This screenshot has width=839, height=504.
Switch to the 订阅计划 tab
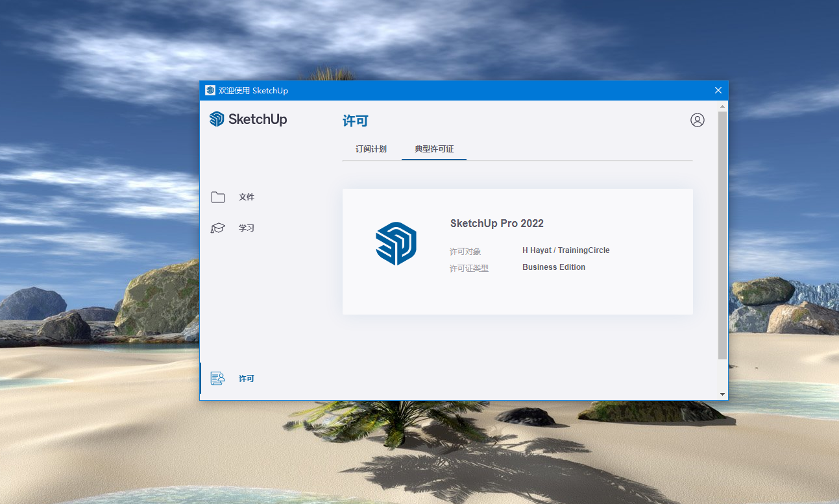click(x=371, y=149)
